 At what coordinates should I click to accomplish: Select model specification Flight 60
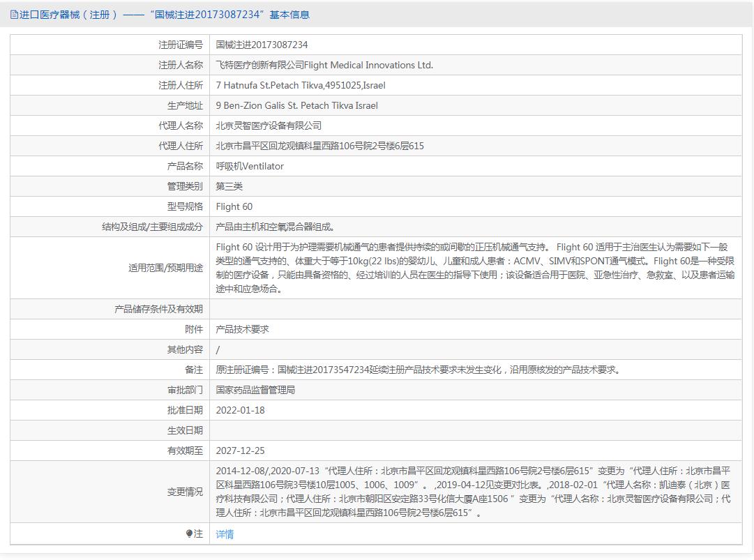click(x=234, y=206)
